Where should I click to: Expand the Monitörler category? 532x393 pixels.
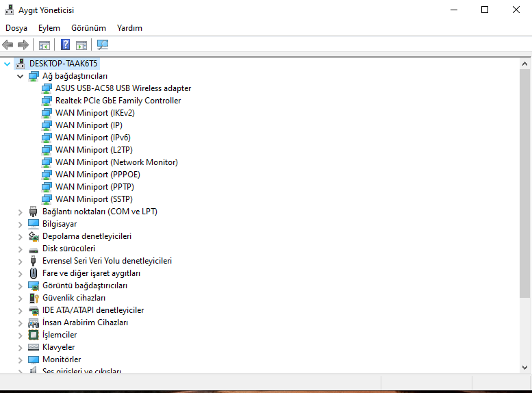[20, 359]
